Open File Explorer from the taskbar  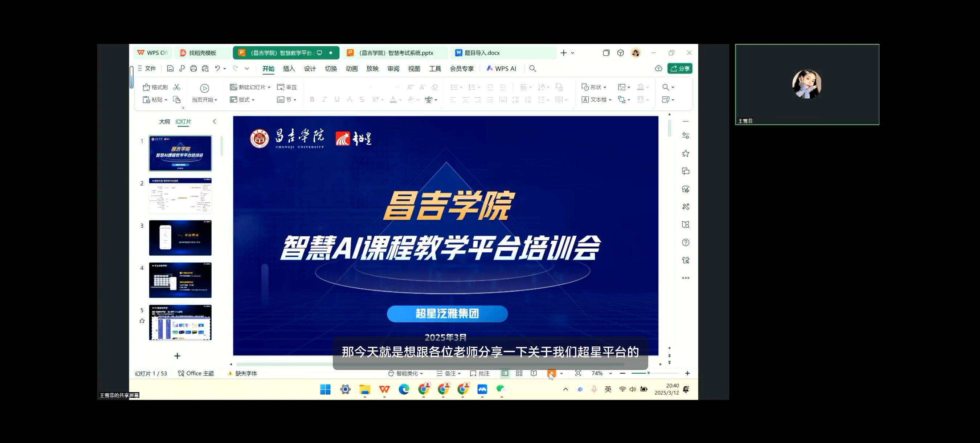click(x=364, y=389)
